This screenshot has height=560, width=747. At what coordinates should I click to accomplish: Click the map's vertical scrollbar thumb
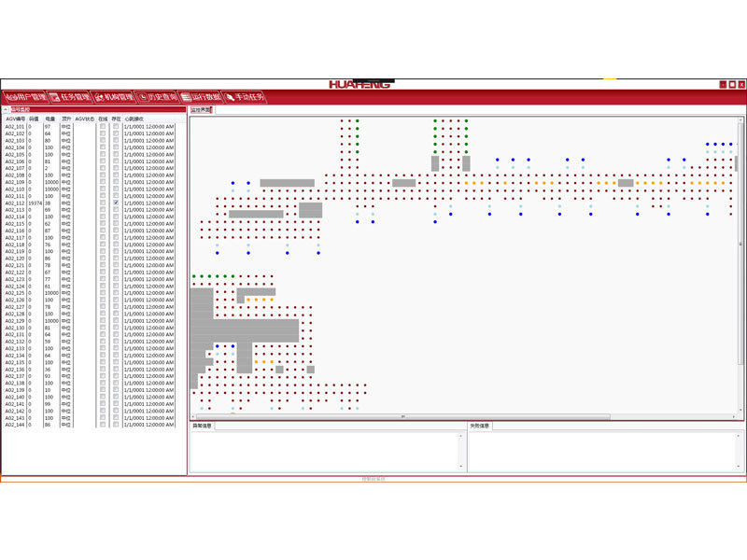coord(737,162)
